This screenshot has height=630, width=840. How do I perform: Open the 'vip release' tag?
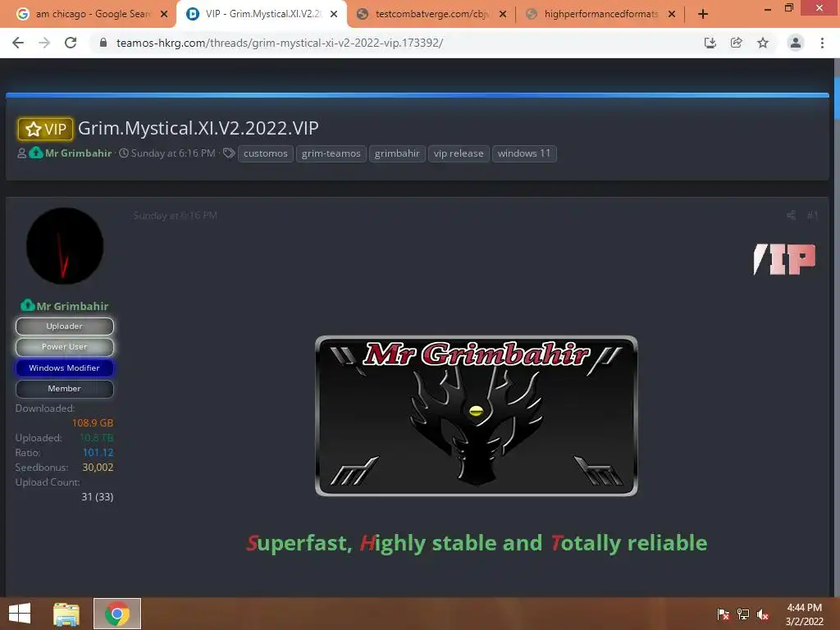click(459, 153)
